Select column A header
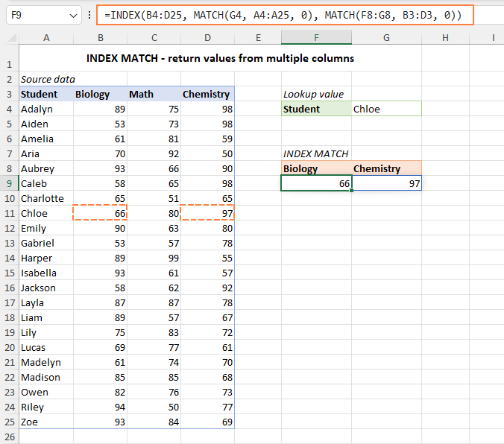 click(x=46, y=38)
